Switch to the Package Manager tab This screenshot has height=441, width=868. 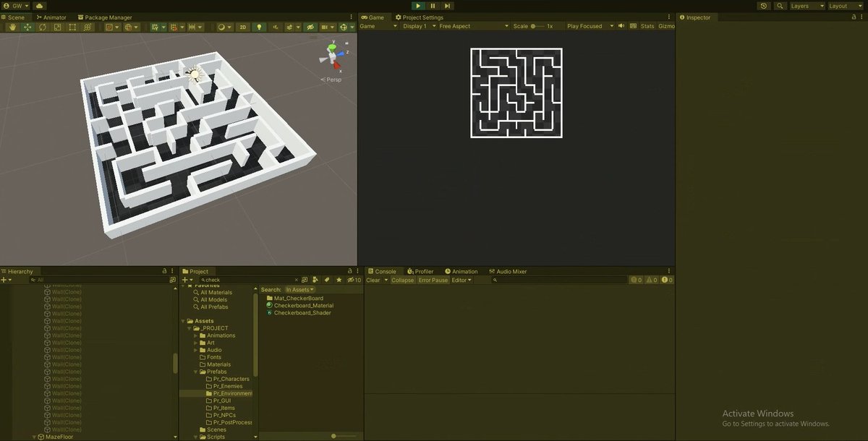pos(104,17)
